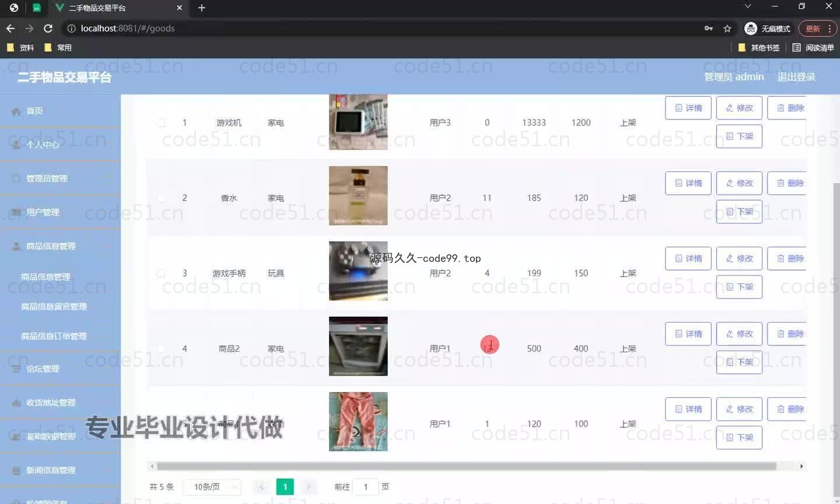The width and height of the screenshot is (840, 504).
Task: Open the 游戏手柄 controller thumbnail
Action: coord(358,271)
